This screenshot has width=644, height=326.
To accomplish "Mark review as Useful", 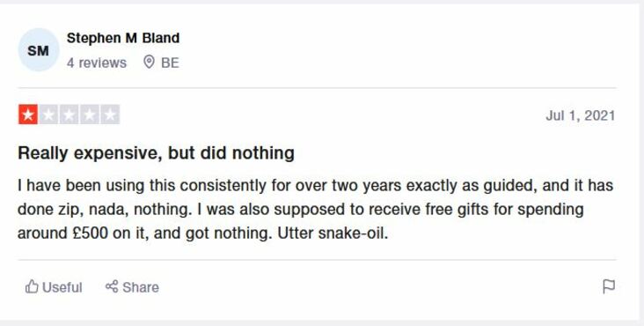I will tap(54, 287).
